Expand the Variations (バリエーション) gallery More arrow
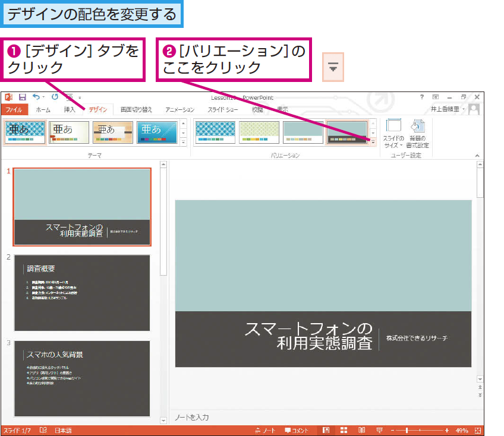Image resolution: width=504 pixels, height=436 pixels. point(373,143)
